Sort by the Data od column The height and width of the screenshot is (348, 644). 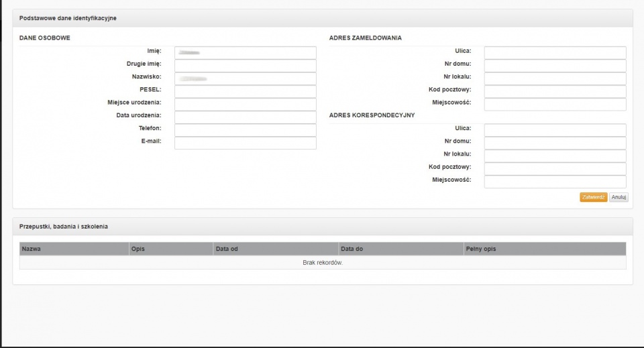276,249
